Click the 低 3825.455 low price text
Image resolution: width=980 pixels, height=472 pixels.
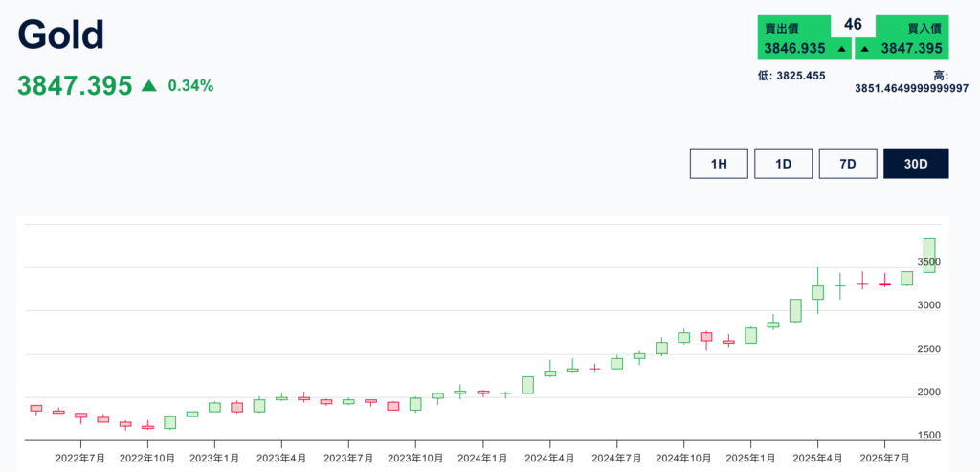coord(791,76)
